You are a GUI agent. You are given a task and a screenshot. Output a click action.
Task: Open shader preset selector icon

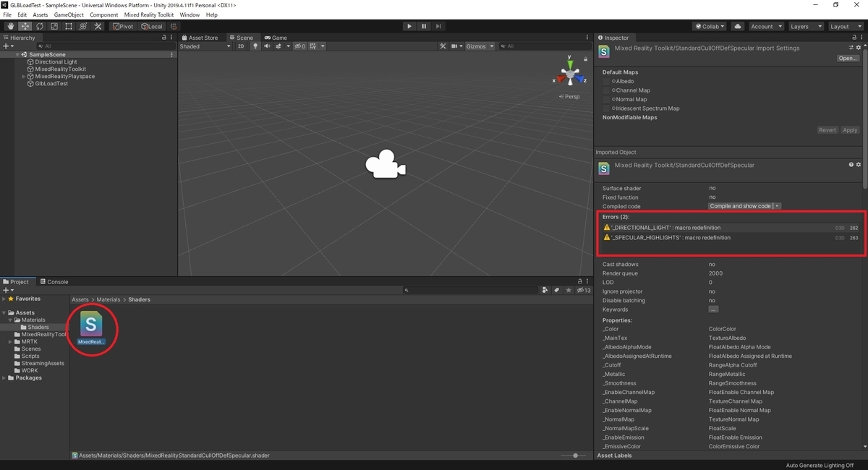coord(851,48)
